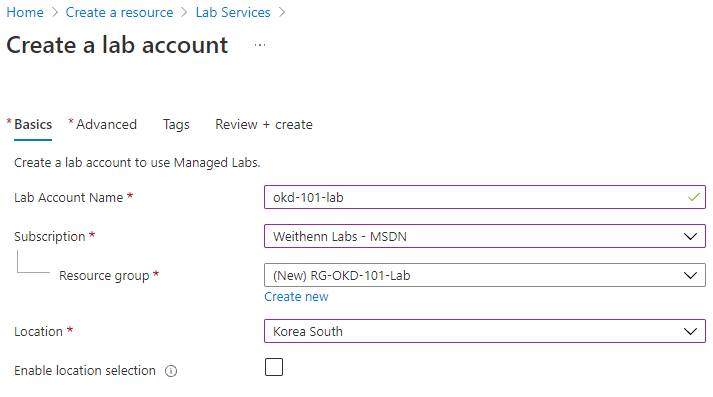Image resolution: width=713 pixels, height=397 pixels.
Task: Click the green validation checkmark in name field
Action: (x=694, y=197)
